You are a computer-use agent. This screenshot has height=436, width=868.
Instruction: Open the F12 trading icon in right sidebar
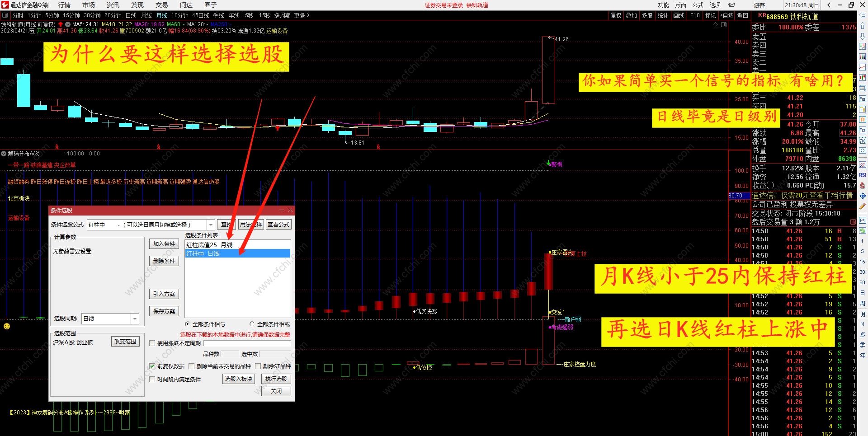[863, 130]
